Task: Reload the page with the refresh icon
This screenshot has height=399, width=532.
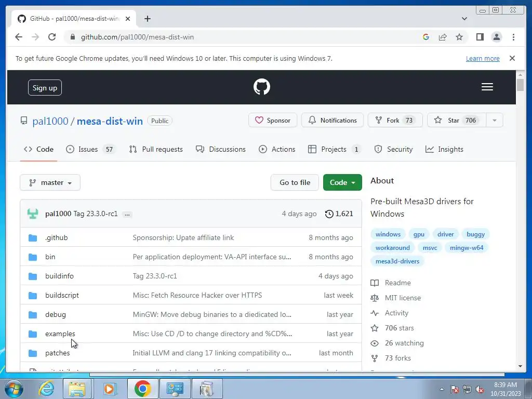Action: (x=52, y=37)
